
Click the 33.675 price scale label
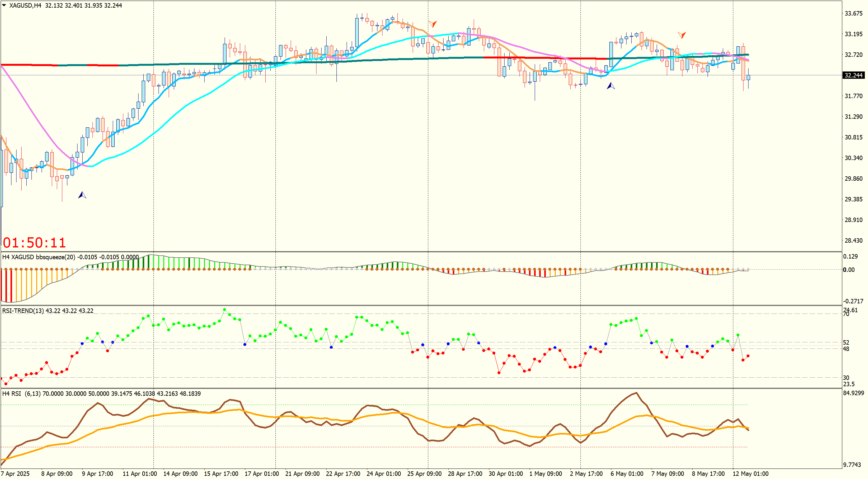853,13
